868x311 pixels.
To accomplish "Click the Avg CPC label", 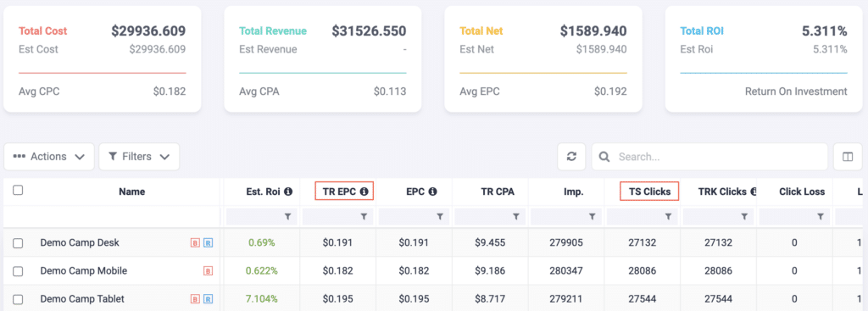I will click(x=39, y=92).
